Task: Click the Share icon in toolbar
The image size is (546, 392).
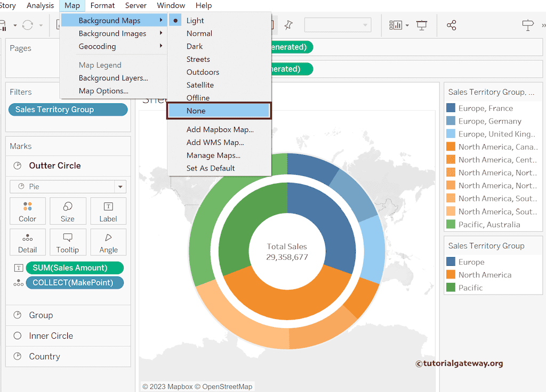Action: click(451, 25)
